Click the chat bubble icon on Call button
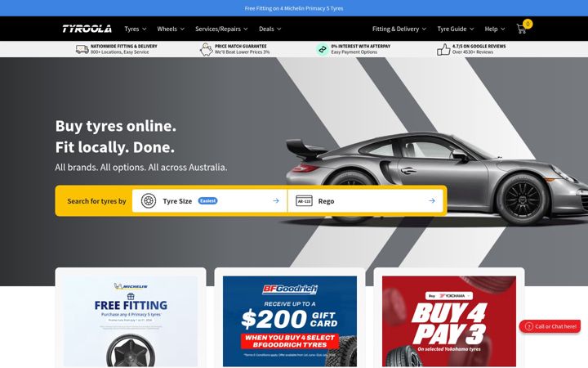 click(x=528, y=326)
